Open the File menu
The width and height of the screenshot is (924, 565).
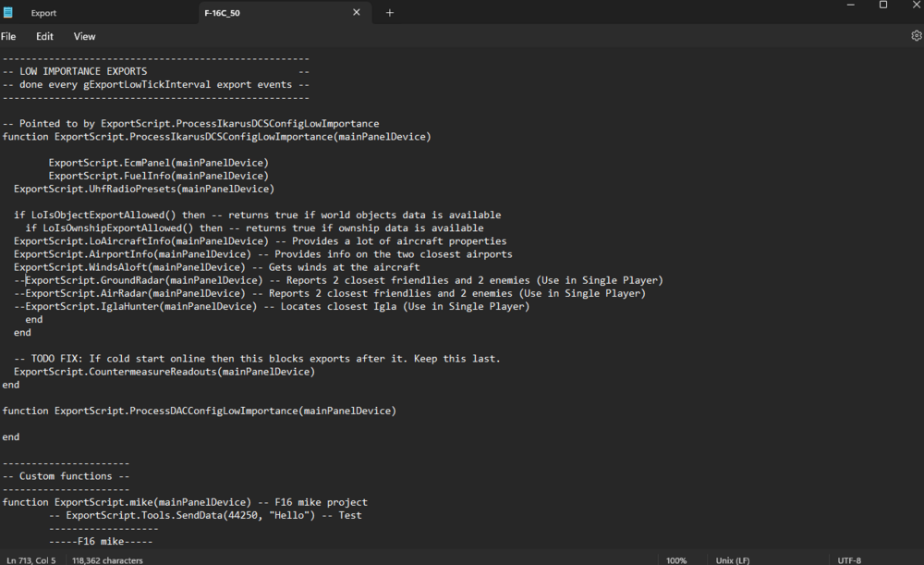[x=8, y=37]
